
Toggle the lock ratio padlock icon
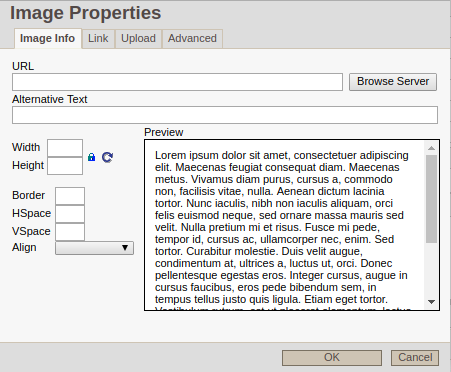coord(91,157)
